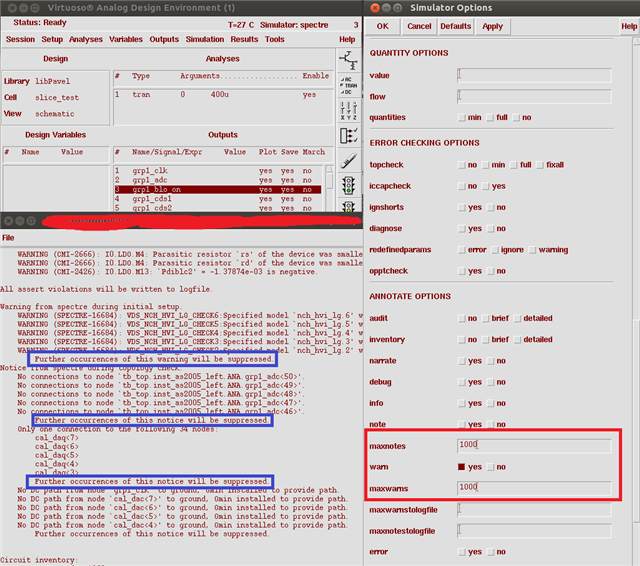Viewport: 640px width, 566px height.
Task: Choose 'ignore' for redefinedparams
Action: click(494, 250)
